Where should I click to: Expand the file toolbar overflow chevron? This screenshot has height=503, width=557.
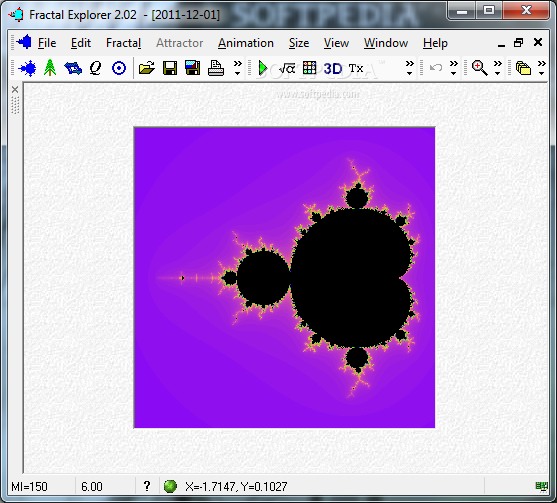238,67
